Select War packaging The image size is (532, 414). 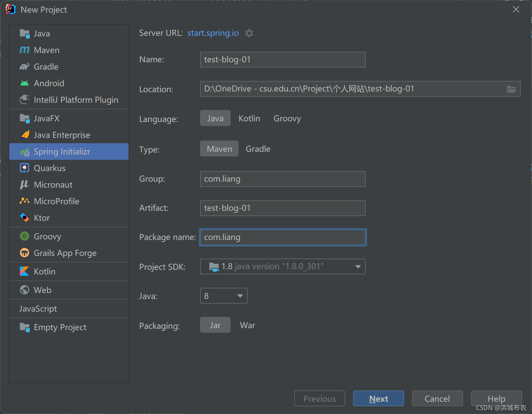[247, 325]
